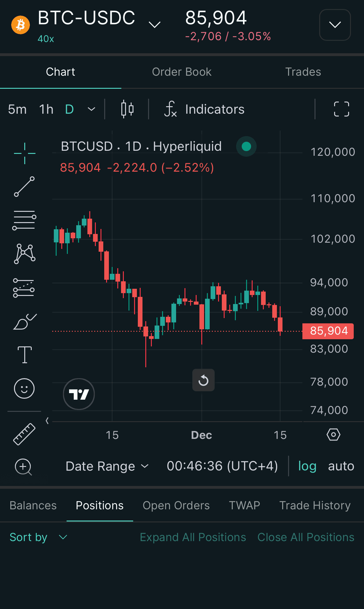Open the Indicators panel
The image size is (364, 609).
(x=204, y=109)
